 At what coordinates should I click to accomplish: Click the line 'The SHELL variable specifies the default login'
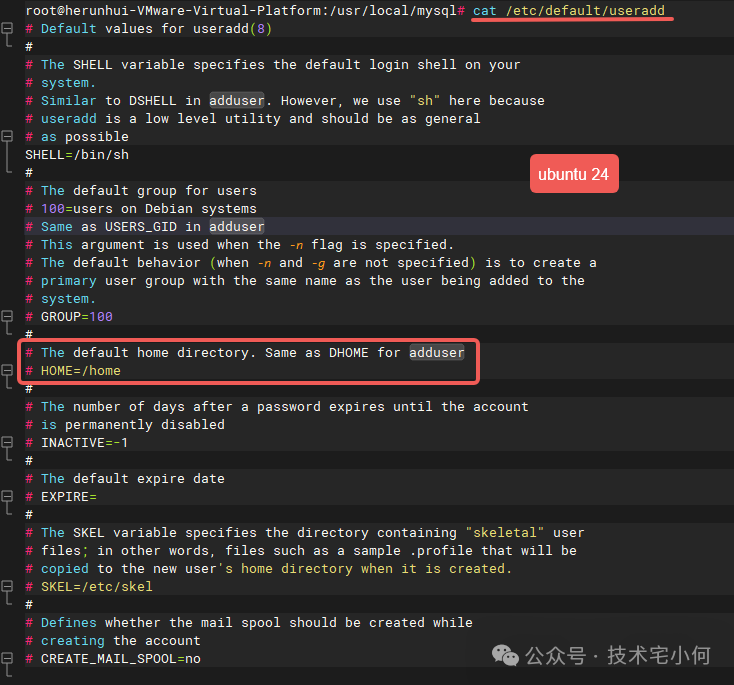273,65
